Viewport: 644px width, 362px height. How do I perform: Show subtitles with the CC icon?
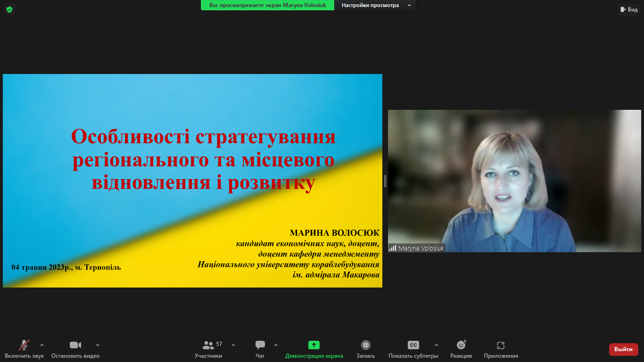[413, 345]
